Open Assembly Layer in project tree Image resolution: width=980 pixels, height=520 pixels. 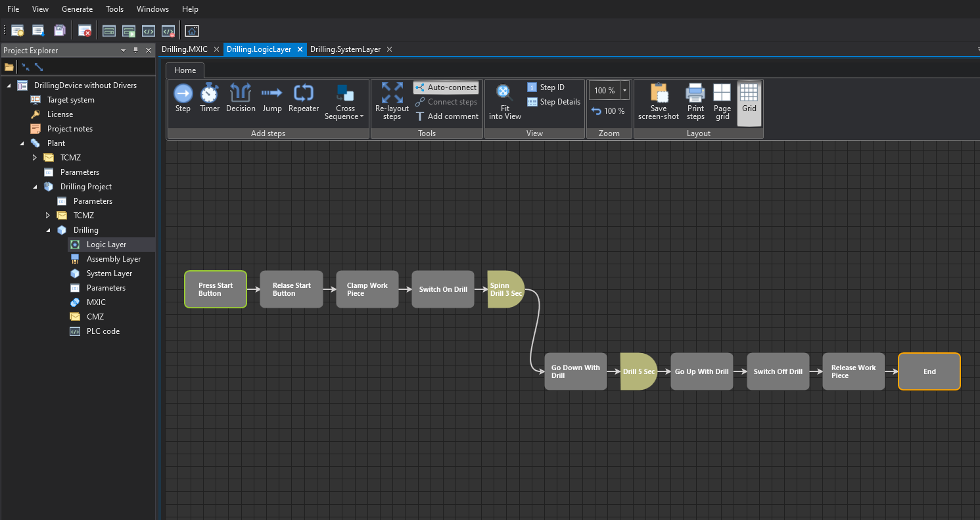(x=113, y=259)
